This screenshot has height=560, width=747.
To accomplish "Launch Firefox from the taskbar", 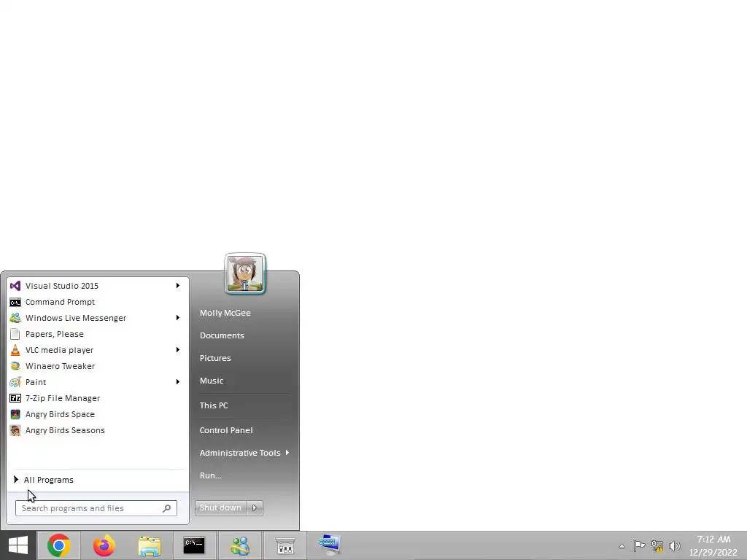I will click(x=104, y=545).
